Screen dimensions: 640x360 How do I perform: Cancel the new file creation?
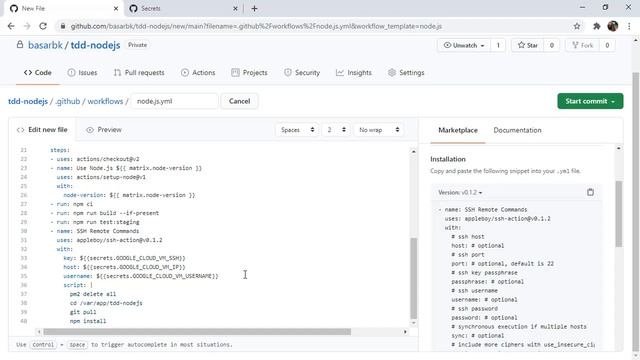click(240, 101)
